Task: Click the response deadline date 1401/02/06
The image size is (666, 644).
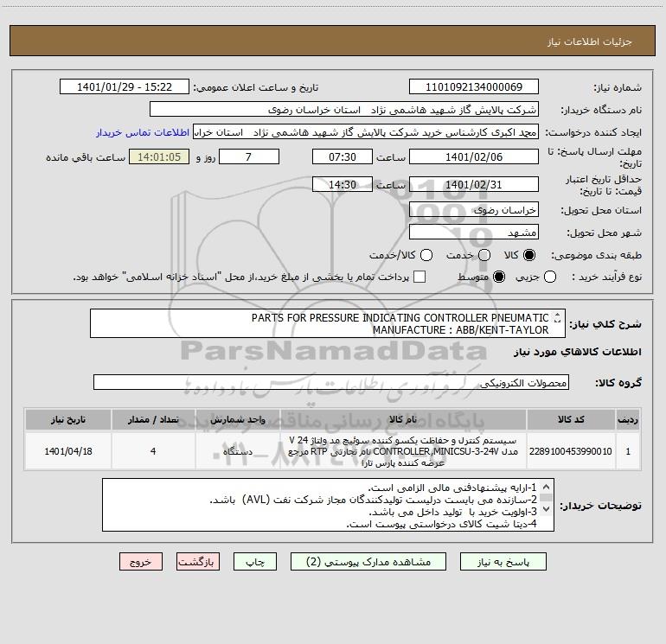Action: [474, 156]
